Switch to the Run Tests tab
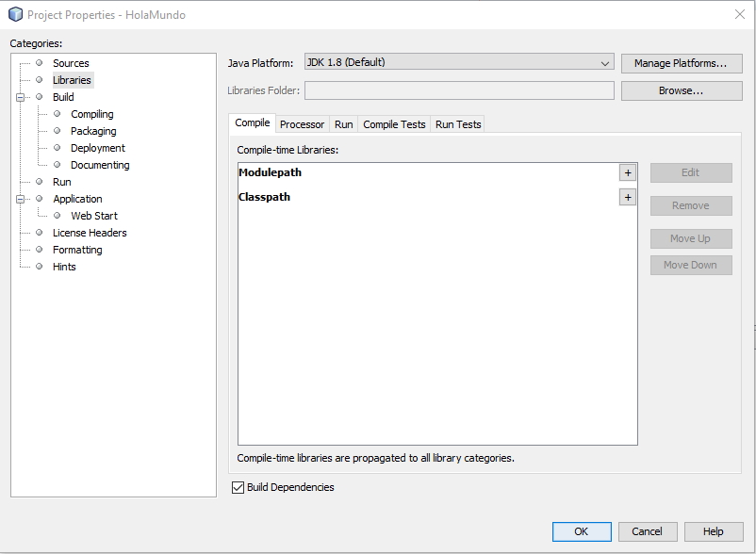 458,124
